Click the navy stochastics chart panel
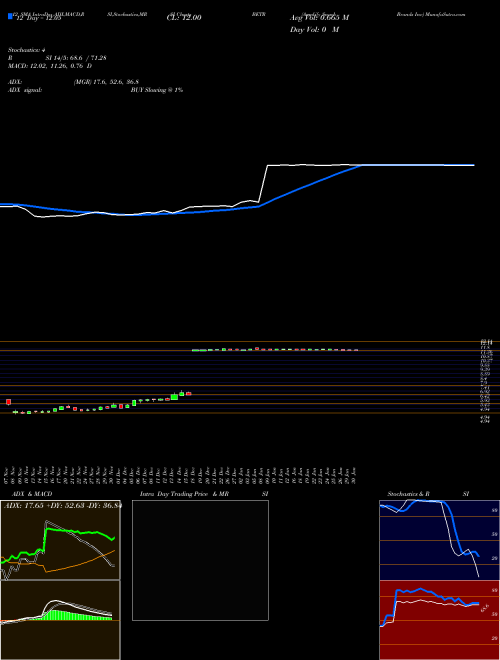 439,540
